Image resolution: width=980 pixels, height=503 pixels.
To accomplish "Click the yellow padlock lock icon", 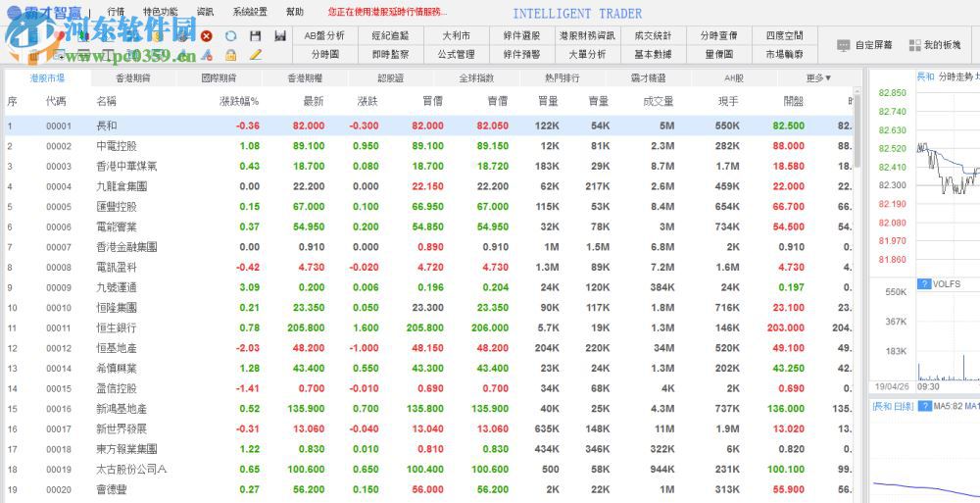I will [x=230, y=55].
